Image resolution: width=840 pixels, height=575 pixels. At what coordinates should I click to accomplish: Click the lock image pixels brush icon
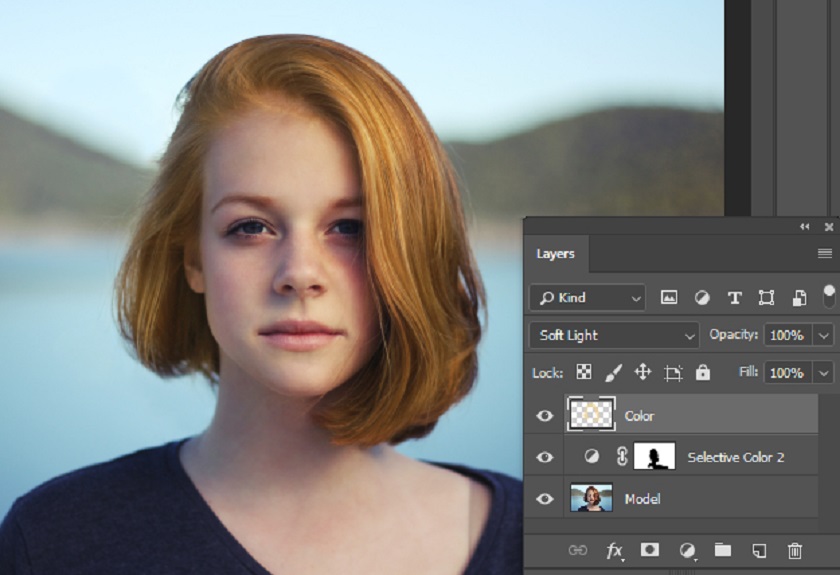point(614,372)
